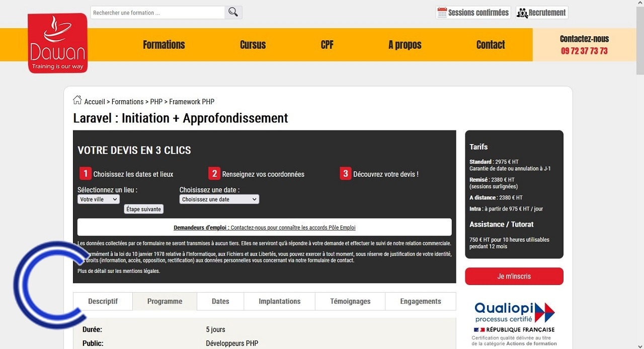This screenshot has width=644, height=349.
Task: Open the Recrutement link
Action: click(x=542, y=13)
